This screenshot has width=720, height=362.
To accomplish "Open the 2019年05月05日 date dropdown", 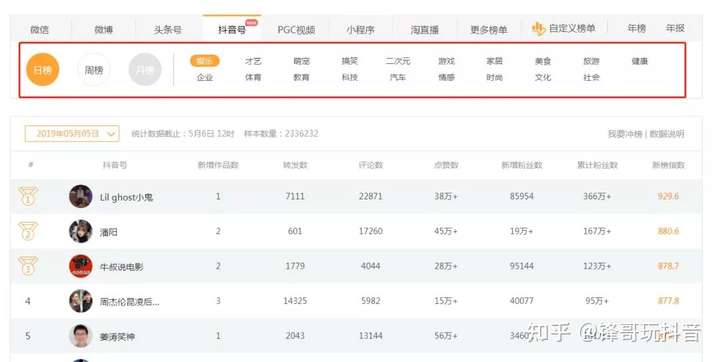I will pyautogui.click(x=72, y=134).
